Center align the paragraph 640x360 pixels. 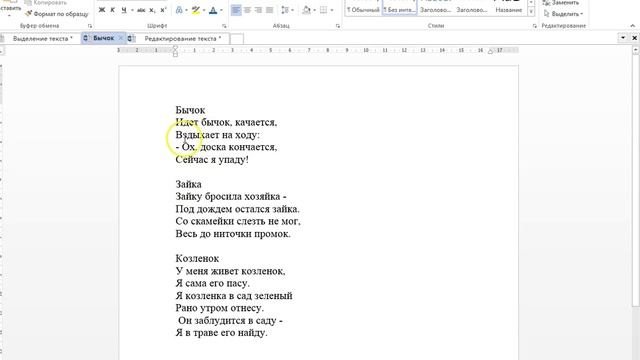pyautogui.click(x=247, y=10)
